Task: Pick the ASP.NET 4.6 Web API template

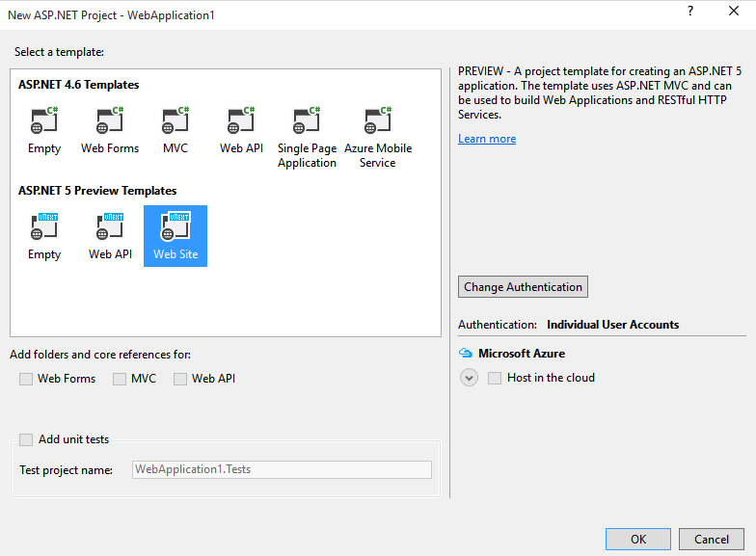Action: [x=241, y=121]
